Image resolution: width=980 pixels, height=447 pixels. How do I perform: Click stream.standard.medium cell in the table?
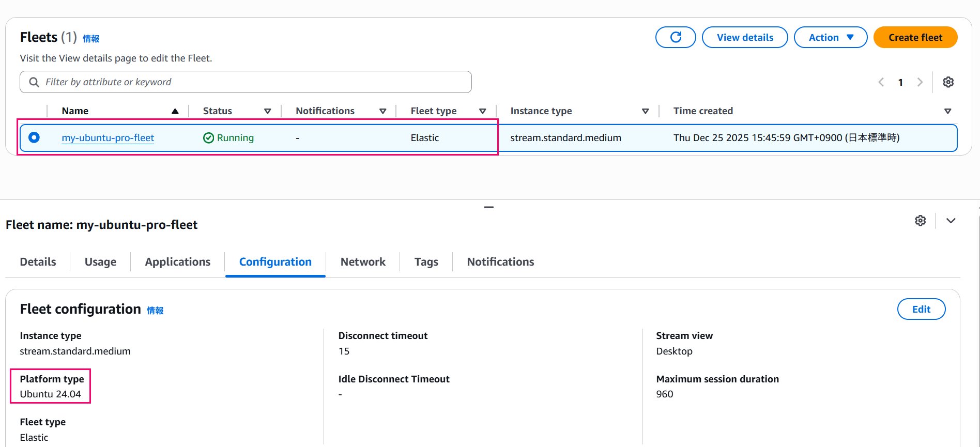[x=565, y=137]
